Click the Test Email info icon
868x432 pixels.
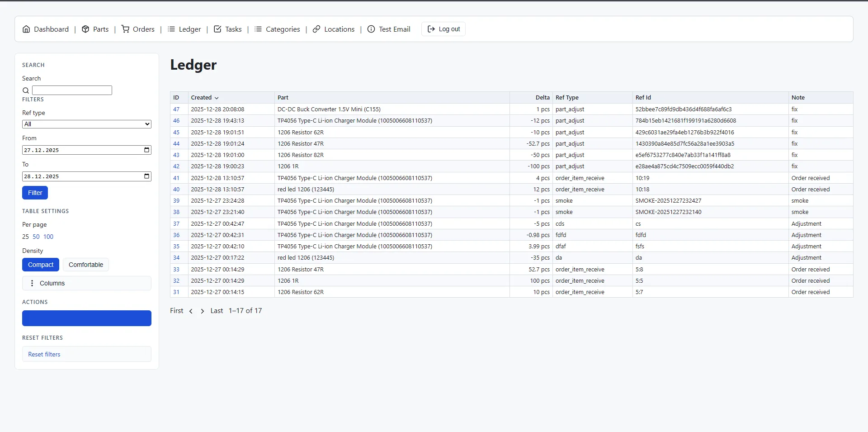371,29
